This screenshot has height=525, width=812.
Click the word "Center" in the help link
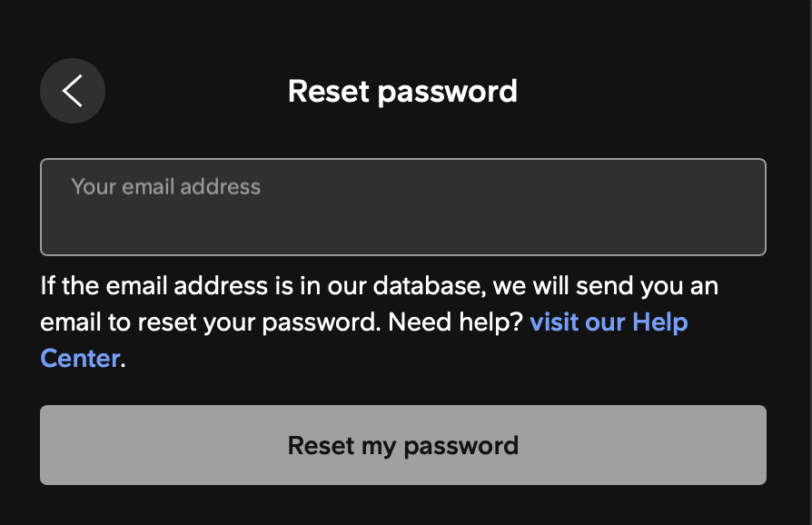tap(80, 358)
